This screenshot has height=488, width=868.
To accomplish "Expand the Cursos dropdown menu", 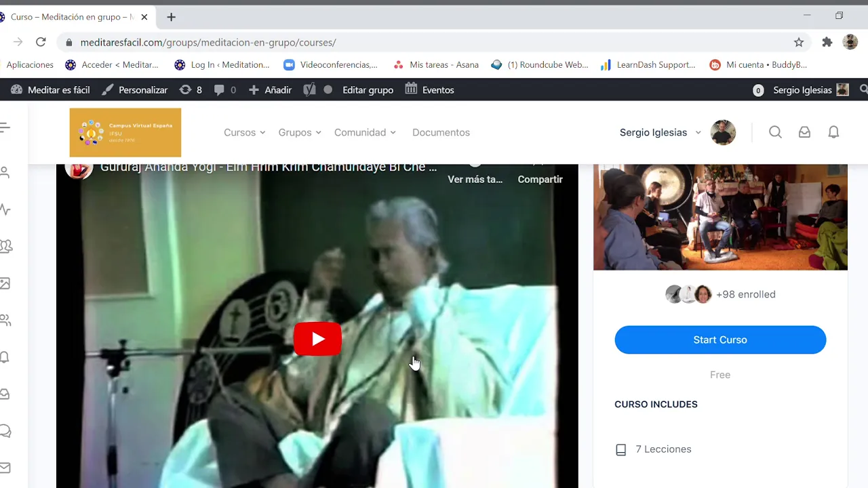I will tap(245, 132).
